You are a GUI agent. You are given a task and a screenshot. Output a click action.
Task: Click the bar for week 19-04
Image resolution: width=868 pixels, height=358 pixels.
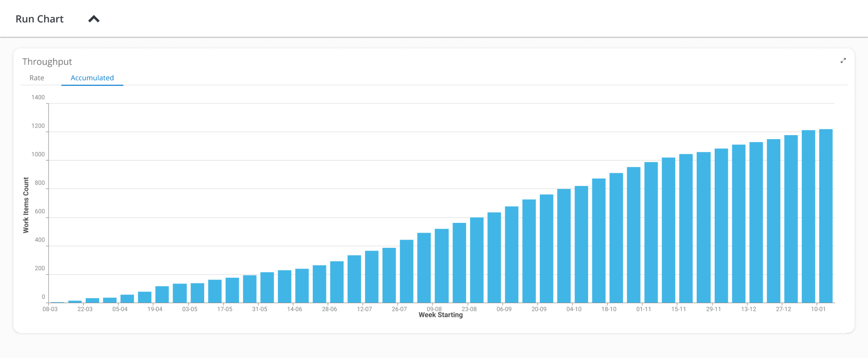(x=162, y=294)
